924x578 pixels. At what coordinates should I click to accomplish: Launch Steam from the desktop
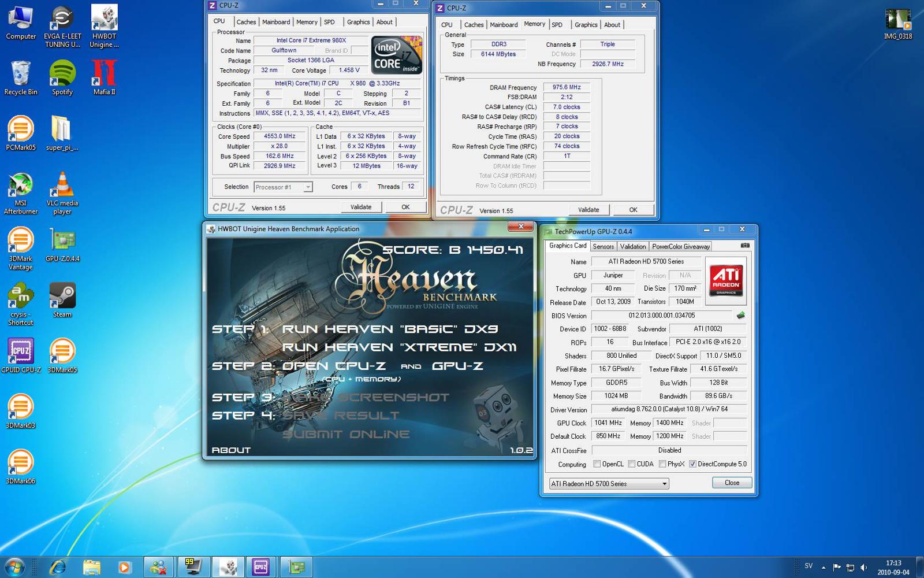coord(62,301)
